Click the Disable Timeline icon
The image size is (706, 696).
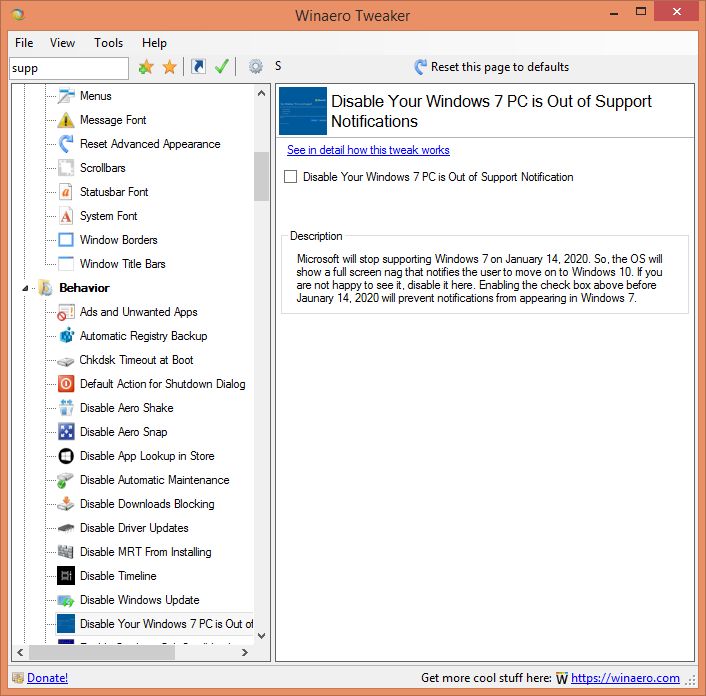coord(66,576)
